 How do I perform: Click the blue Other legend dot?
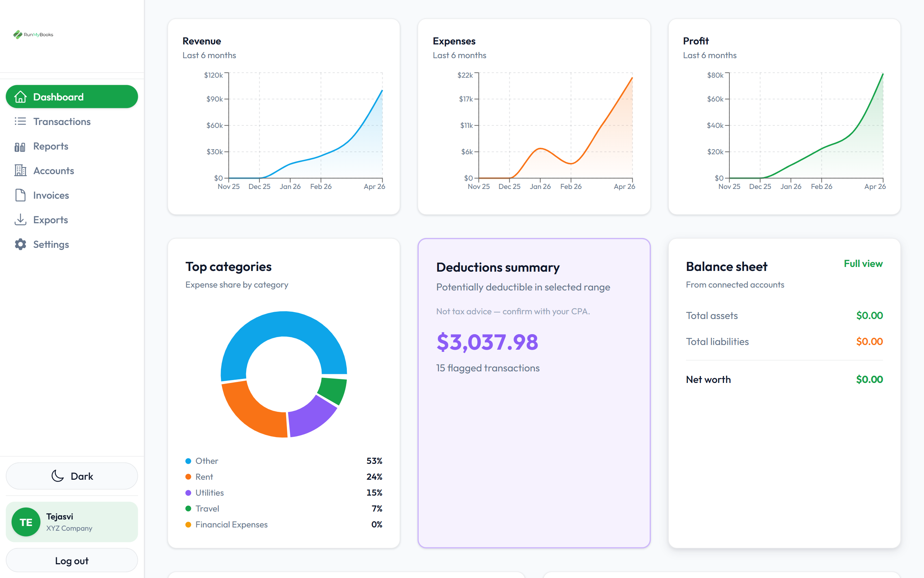188,461
